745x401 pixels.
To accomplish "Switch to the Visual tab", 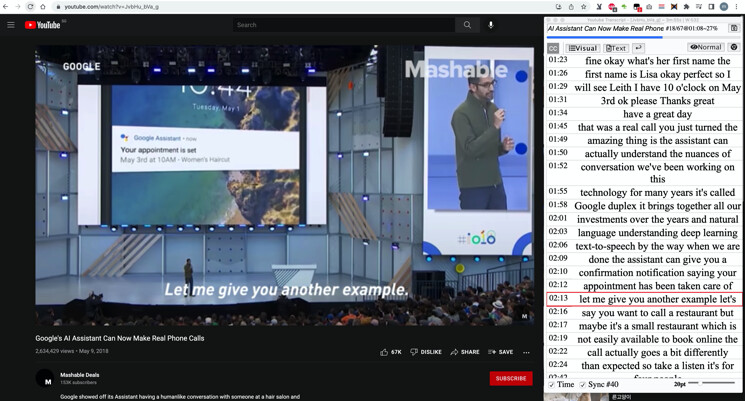I will coord(582,48).
